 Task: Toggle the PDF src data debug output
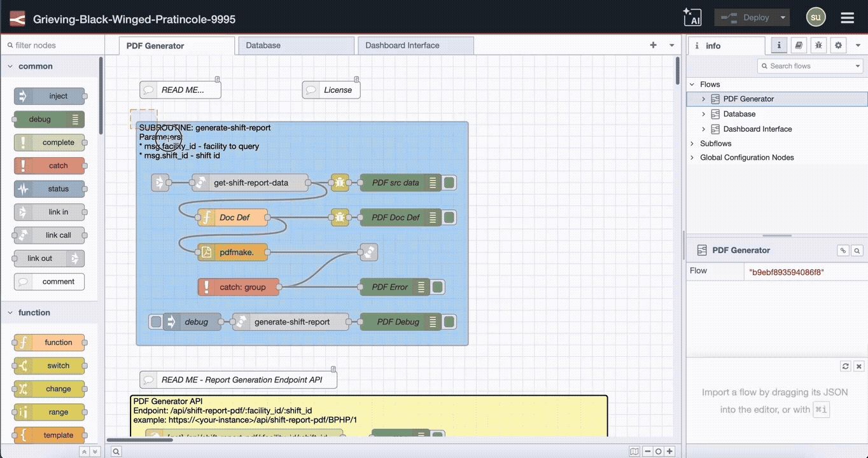pos(449,183)
